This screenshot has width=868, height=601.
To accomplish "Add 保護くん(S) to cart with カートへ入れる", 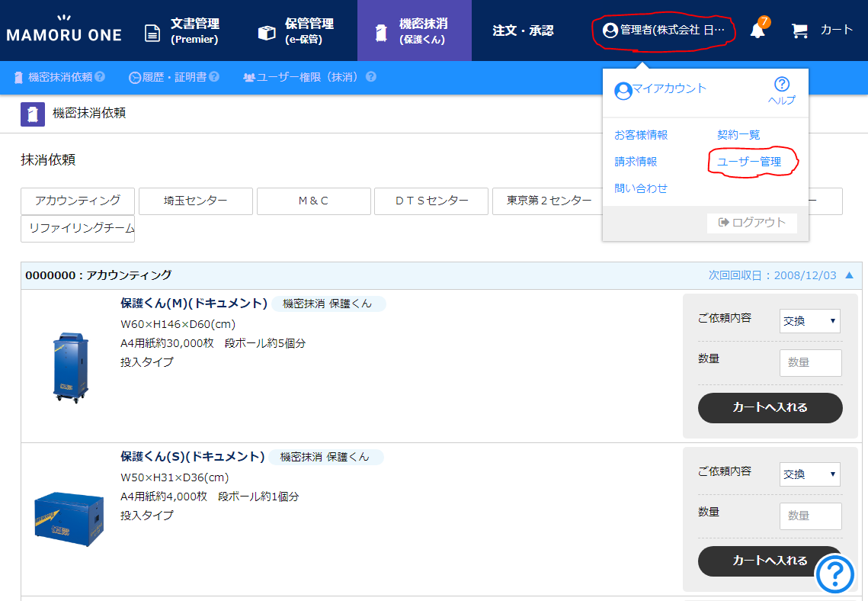I will click(x=770, y=561).
